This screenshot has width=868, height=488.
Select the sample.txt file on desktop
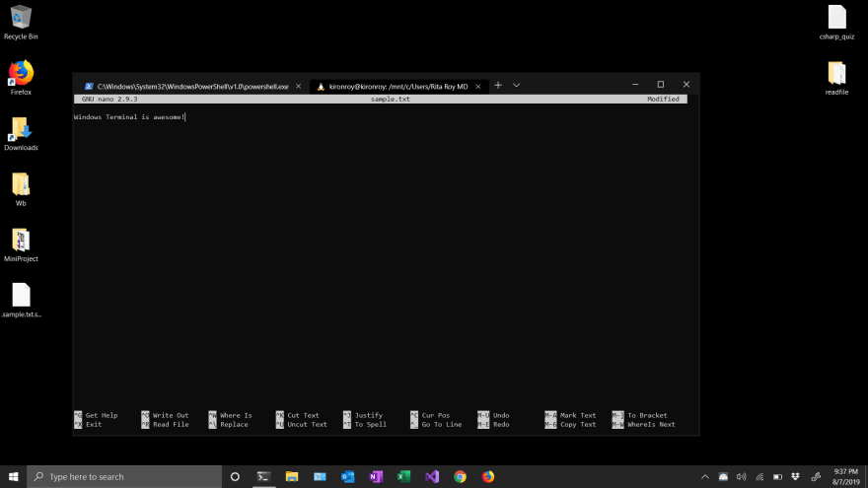click(x=21, y=300)
